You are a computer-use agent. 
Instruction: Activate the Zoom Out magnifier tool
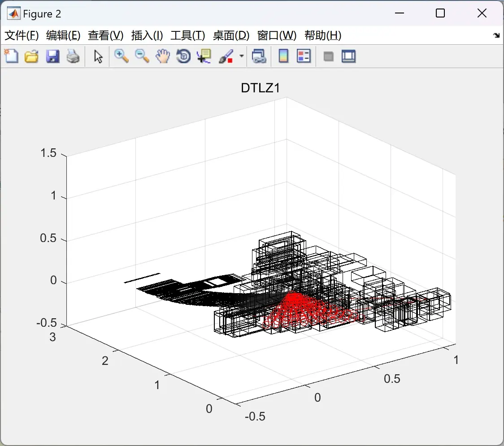pyautogui.click(x=142, y=56)
